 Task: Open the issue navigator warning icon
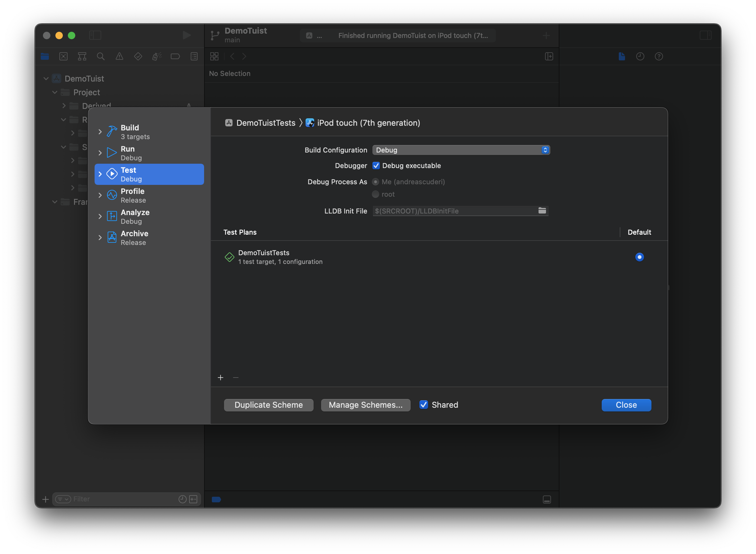point(119,56)
